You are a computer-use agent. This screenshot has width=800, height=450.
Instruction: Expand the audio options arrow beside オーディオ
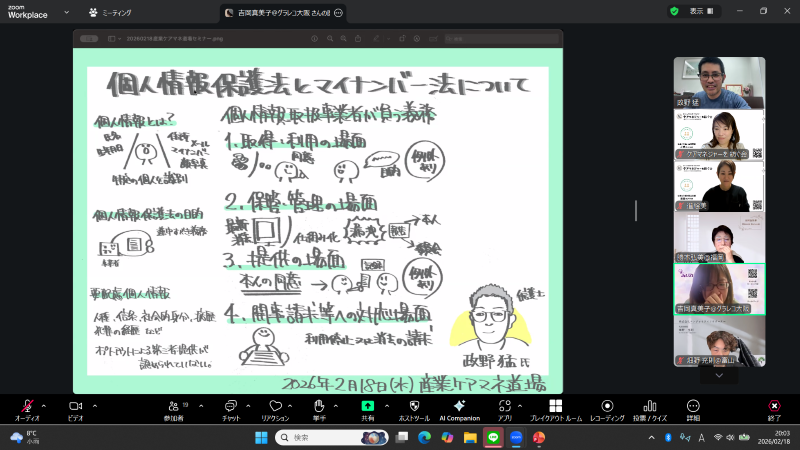coord(43,405)
